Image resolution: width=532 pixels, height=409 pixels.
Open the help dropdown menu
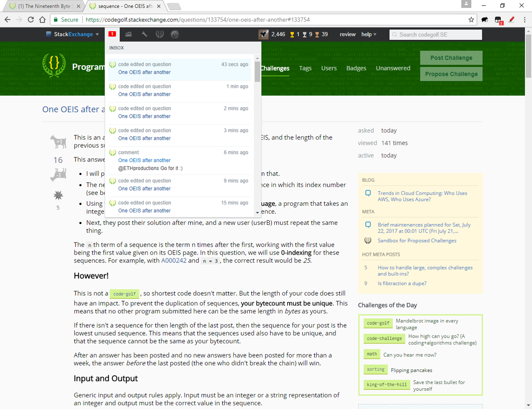click(368, 34)
